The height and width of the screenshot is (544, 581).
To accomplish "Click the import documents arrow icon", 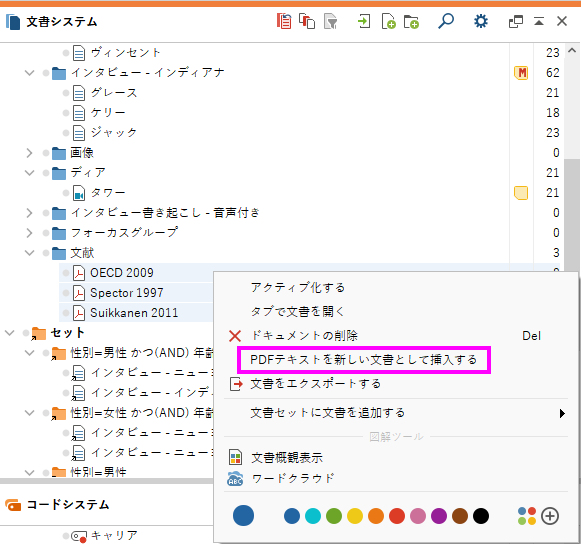I will [x=363, y=21].
